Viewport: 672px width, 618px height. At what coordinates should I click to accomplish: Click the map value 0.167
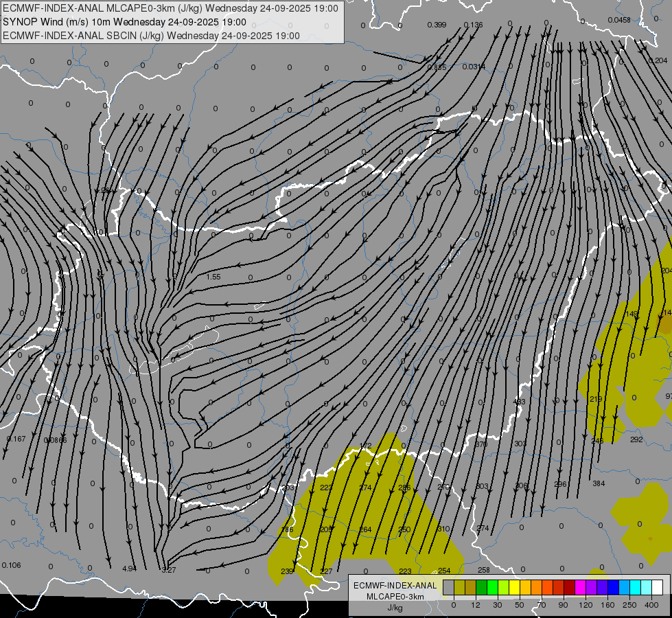tap(16, 439)
